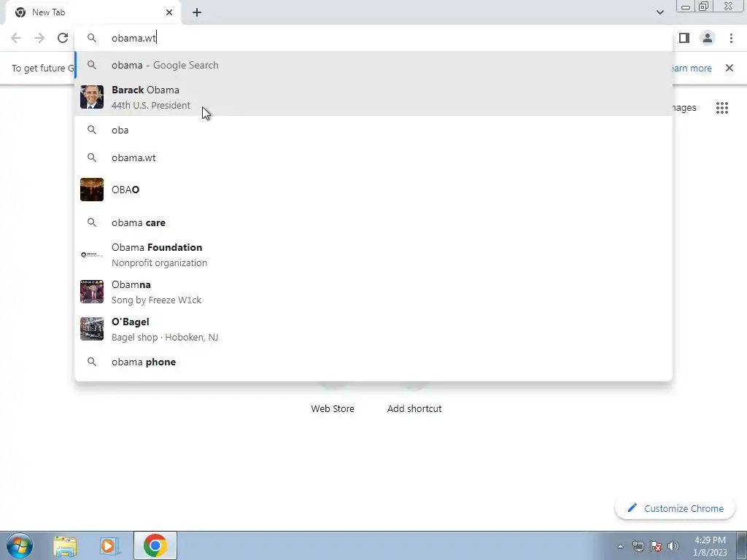Open the Google apps grid icon

point(722,108)
